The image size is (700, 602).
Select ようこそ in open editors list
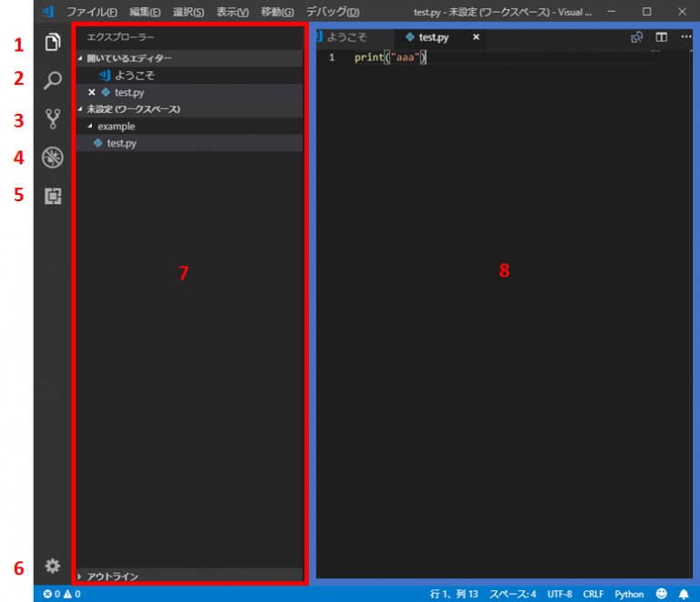click(x=190, y=76)
